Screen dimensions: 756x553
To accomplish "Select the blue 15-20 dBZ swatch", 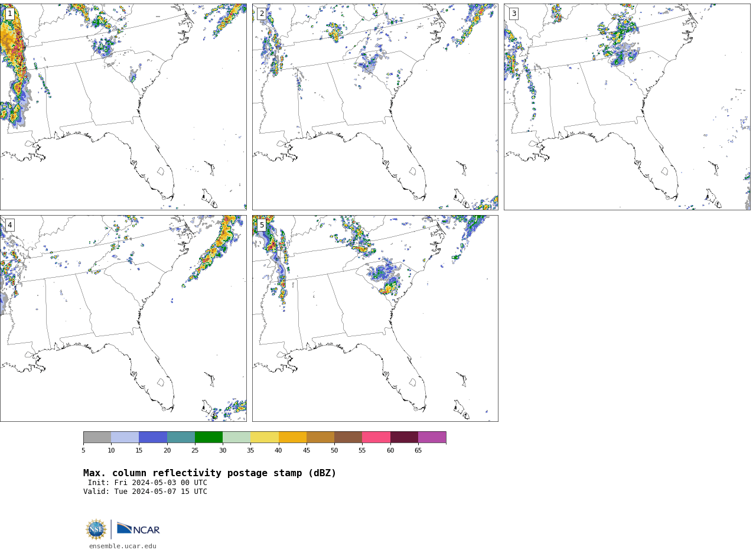I will click(153, 437).
